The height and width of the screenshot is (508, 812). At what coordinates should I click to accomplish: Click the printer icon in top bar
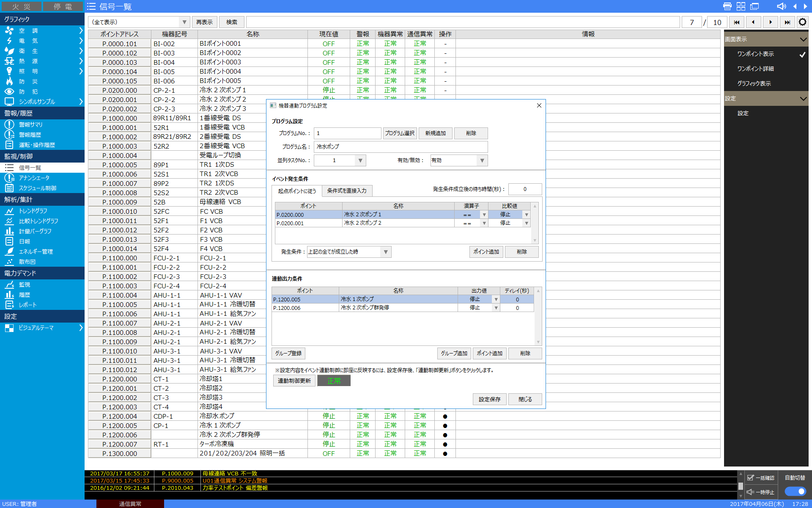click(727, 6)
